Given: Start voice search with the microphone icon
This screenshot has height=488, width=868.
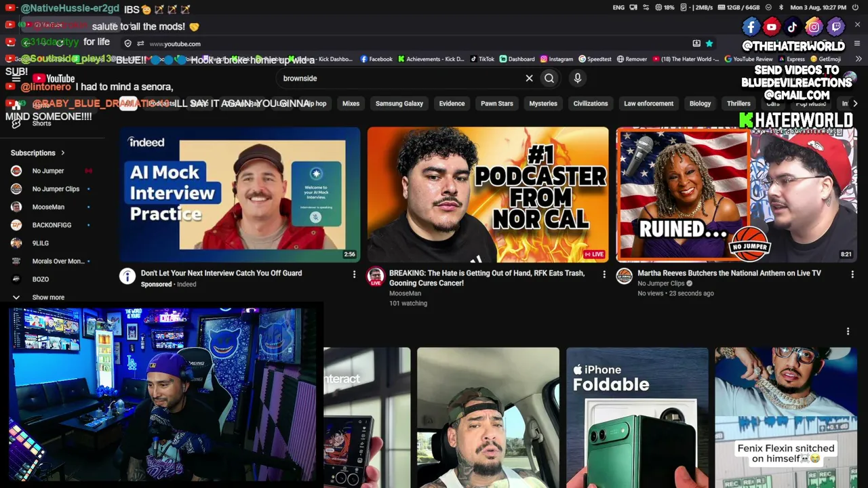Looking at the screenshot, I should click(578, 79).
